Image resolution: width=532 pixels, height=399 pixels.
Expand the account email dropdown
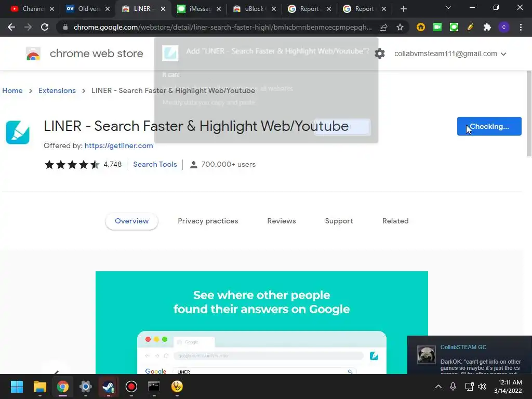point(503,54)
